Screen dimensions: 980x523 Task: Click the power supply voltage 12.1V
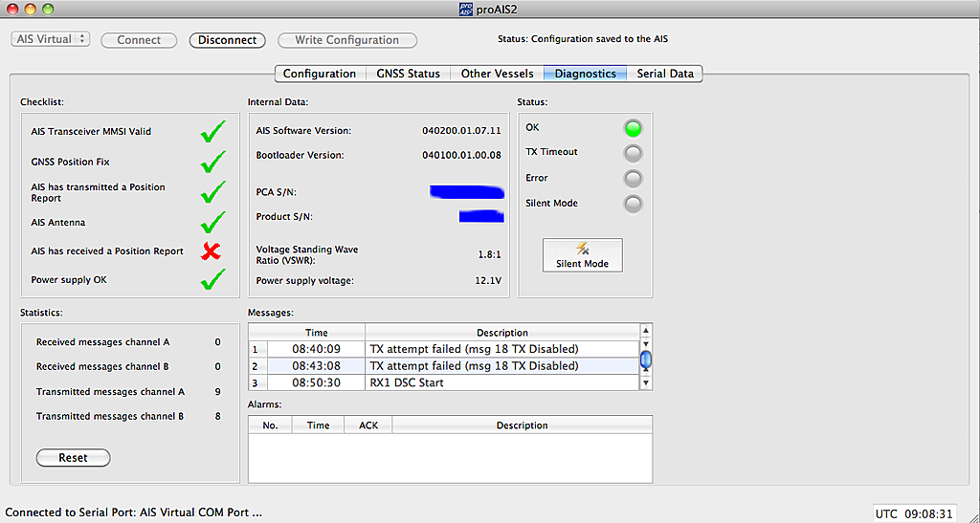487,281
